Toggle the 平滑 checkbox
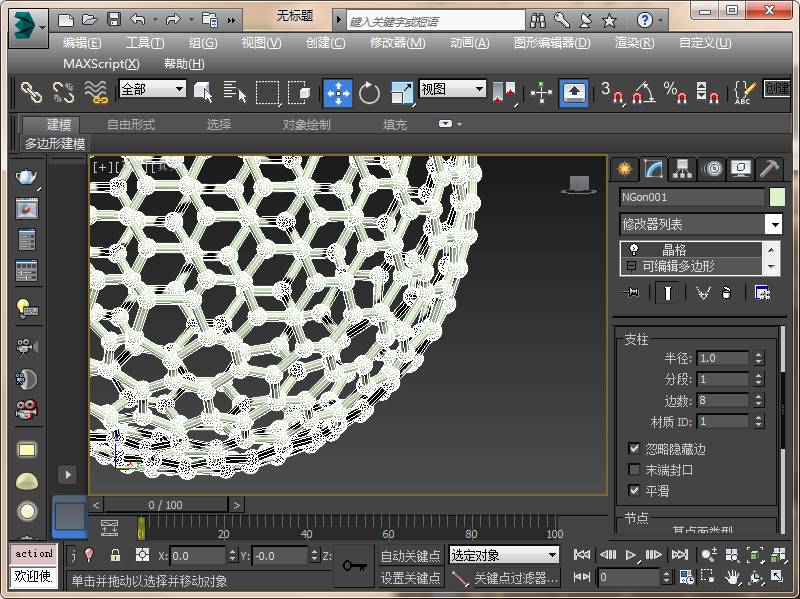The image size is (800, 599). (x=634, y=490)
